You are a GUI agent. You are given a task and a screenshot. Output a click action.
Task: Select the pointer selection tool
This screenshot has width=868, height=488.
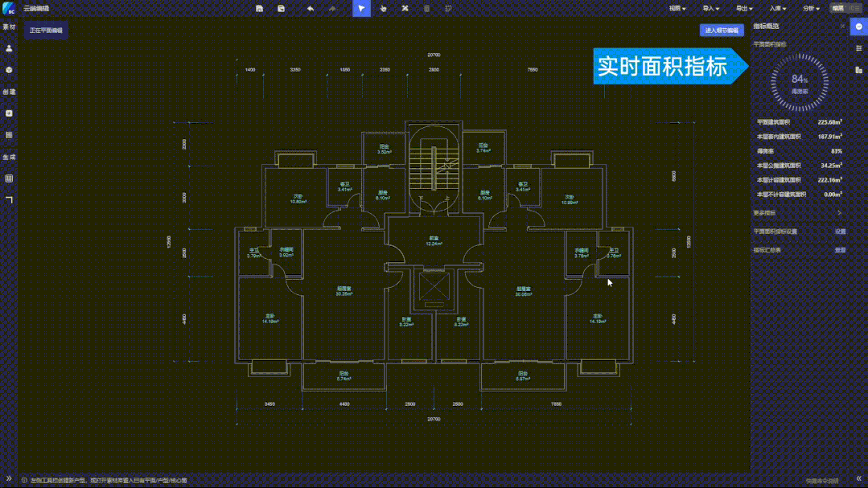[362, 8]
